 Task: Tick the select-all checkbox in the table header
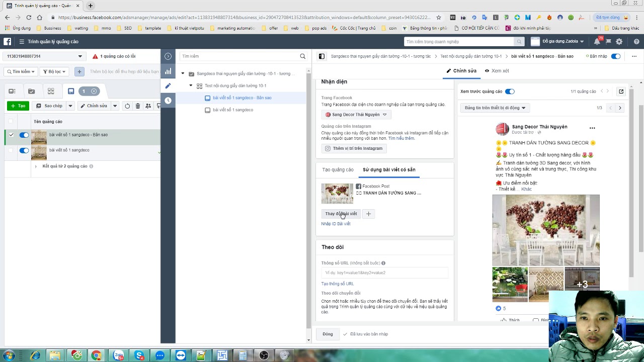(x=11, y=121)
